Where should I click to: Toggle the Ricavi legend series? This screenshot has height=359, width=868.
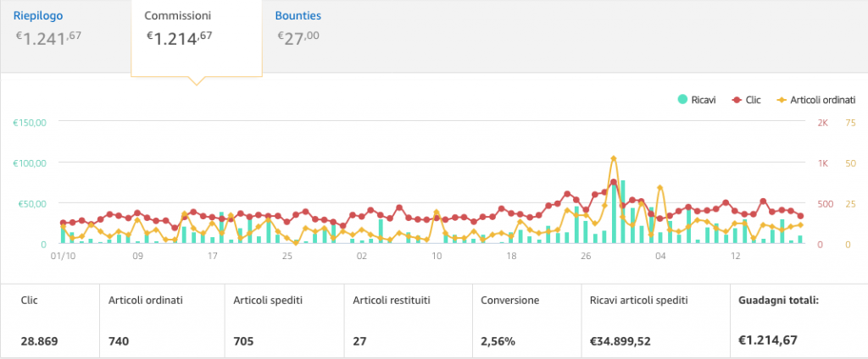(698, 100)
